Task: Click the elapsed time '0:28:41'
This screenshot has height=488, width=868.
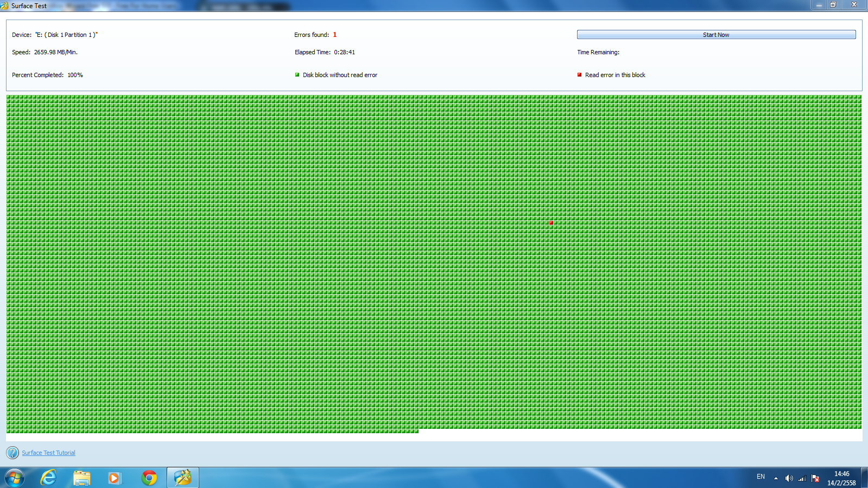Action: pyautogui.click(x=344, y=52)
